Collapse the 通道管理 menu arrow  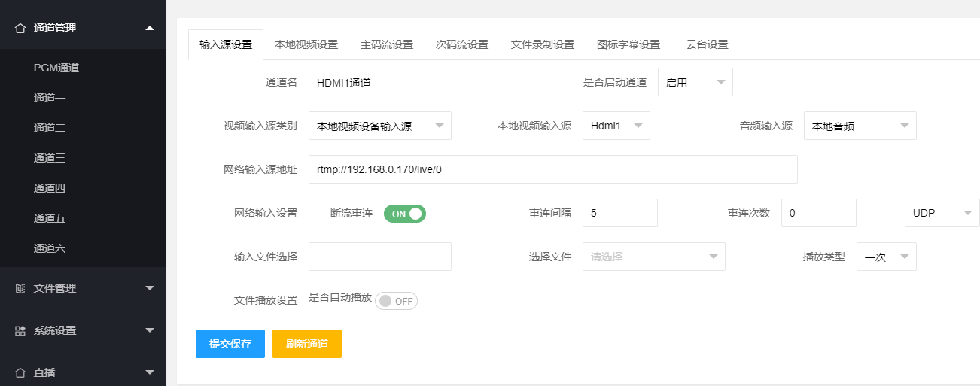point(149,28)
